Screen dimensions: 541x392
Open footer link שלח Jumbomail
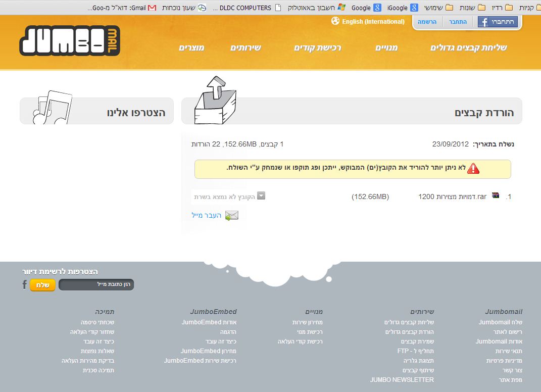[500, 322]
